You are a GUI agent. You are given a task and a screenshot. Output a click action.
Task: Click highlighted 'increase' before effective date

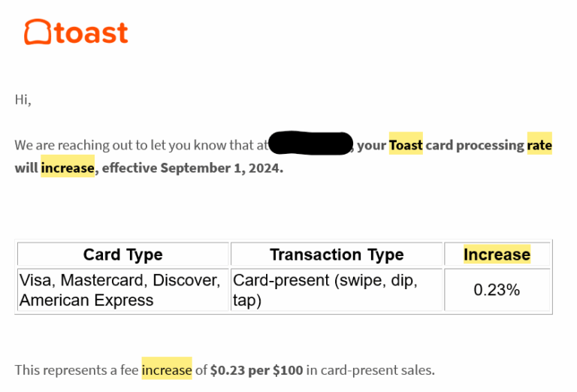68,168
